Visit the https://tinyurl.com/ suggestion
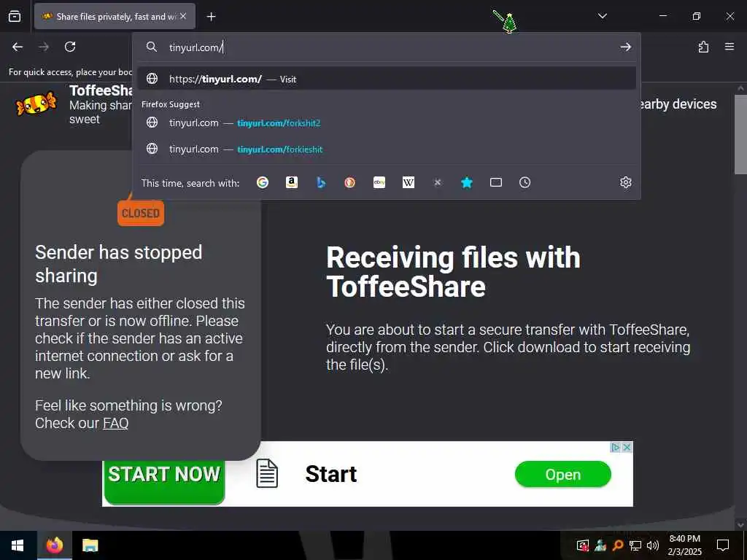747x560 pixels. [387, 79]
